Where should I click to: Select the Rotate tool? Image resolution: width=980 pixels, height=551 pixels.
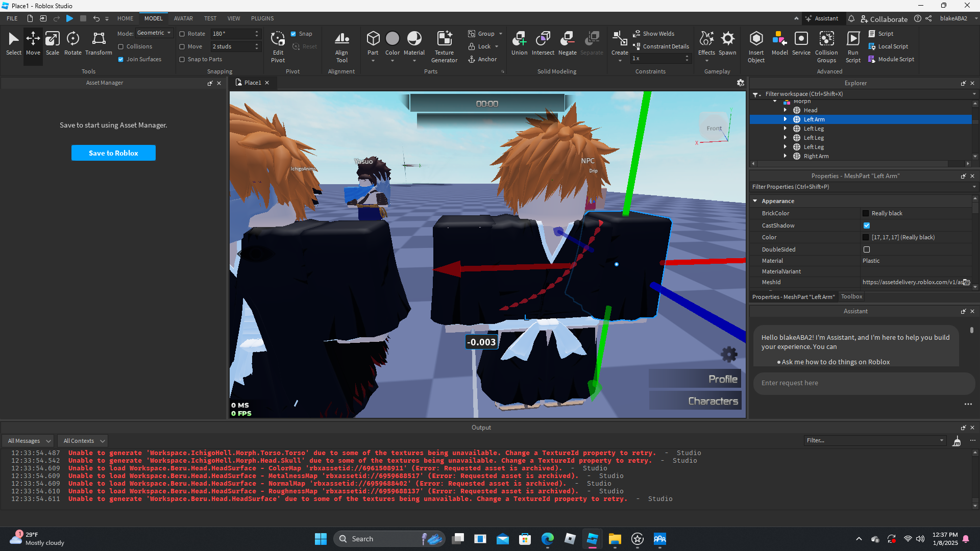(72, 43)
